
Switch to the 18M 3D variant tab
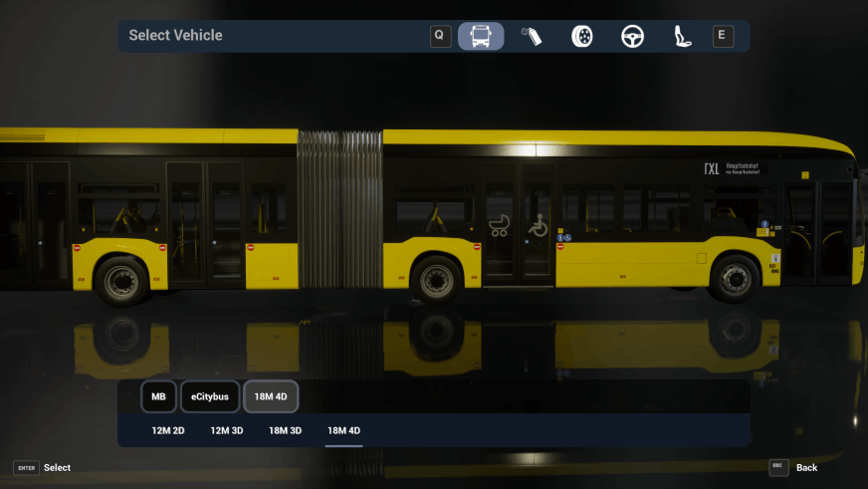point(285,430)
